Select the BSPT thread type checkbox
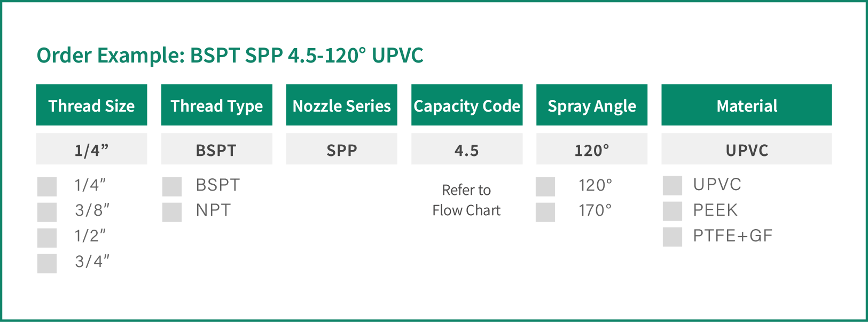Screen dimensions: 868x322 (172, 186)
